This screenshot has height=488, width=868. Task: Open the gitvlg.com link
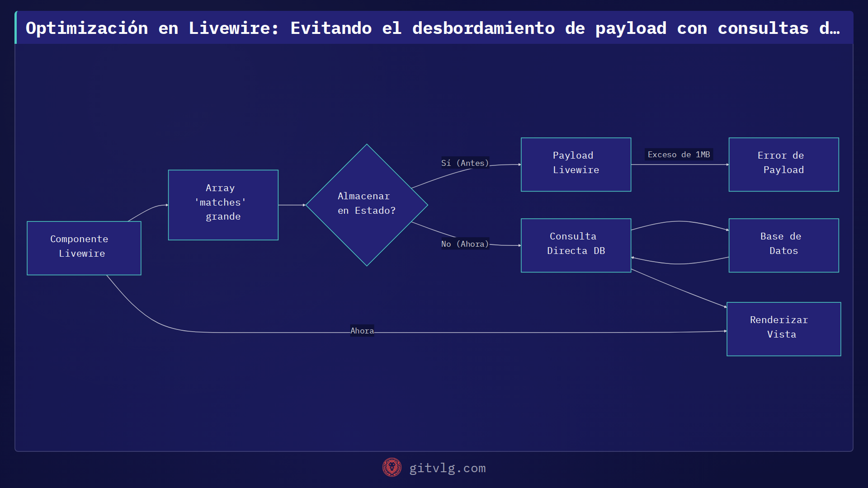[448, 468]
